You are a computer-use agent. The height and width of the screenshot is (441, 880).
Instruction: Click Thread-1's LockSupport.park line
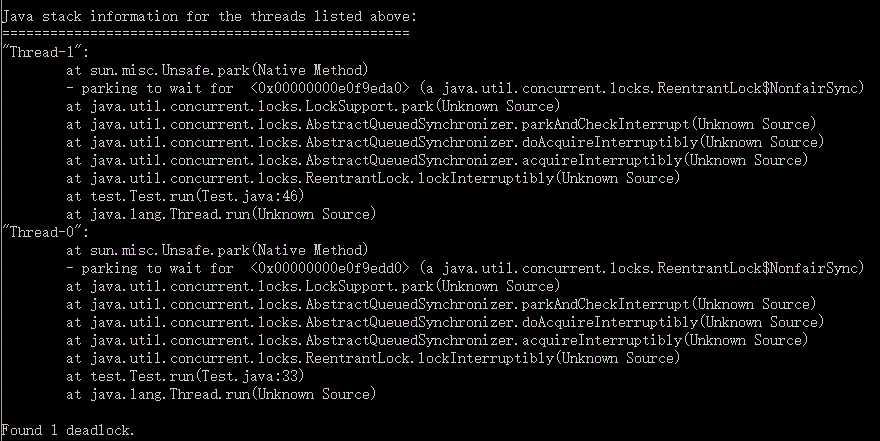(313, 106)
